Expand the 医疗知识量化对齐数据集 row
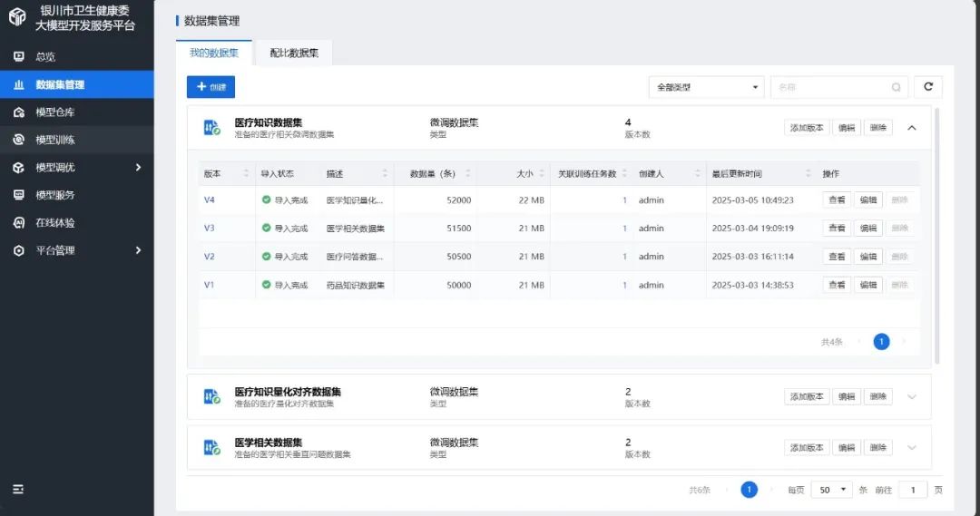The height and width of the screenshot is (516, 980). 912,397
